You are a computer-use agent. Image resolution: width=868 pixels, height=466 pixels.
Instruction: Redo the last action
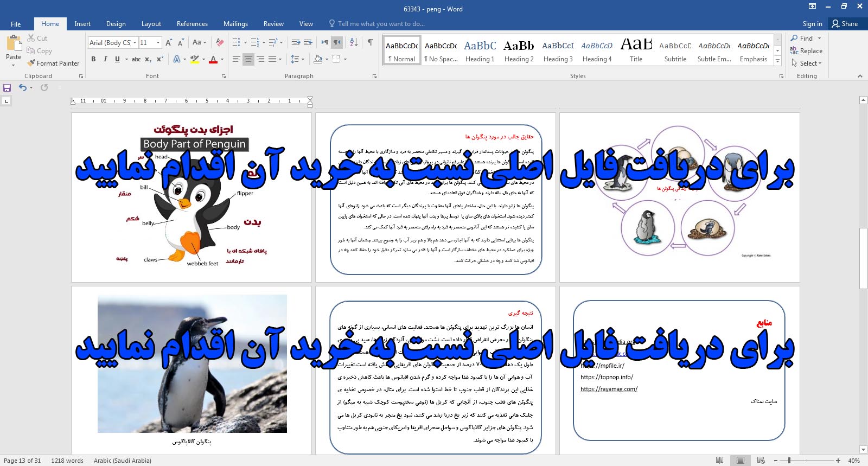tap(44, 87)
